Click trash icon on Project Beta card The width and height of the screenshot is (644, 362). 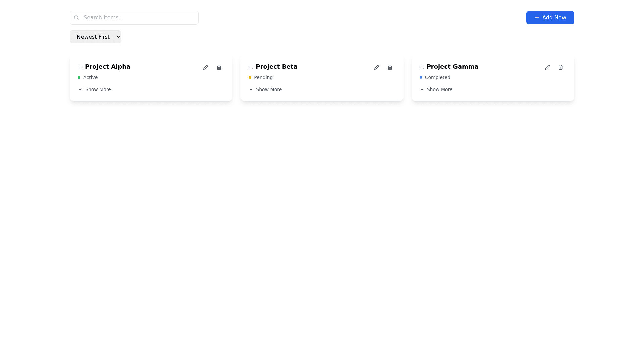[x=390, y=67]
